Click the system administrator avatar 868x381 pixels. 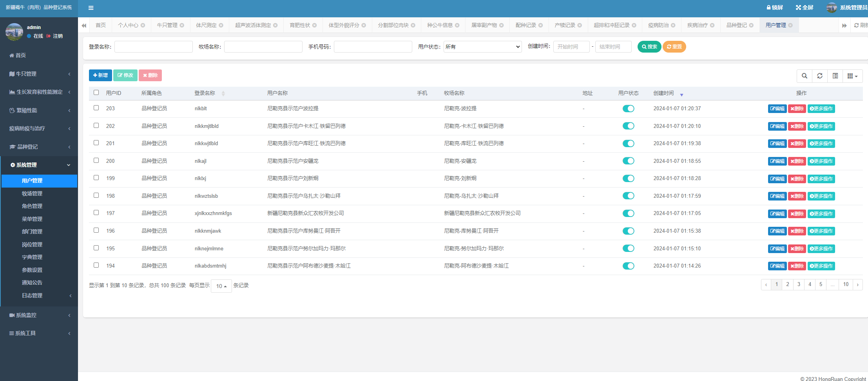pos(832,7)
